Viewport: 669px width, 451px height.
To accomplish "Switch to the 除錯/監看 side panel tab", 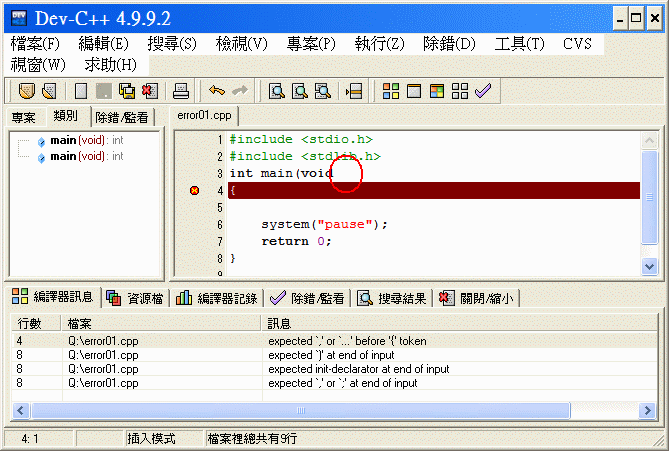I will pyautogui.click(x=122, y=117).
